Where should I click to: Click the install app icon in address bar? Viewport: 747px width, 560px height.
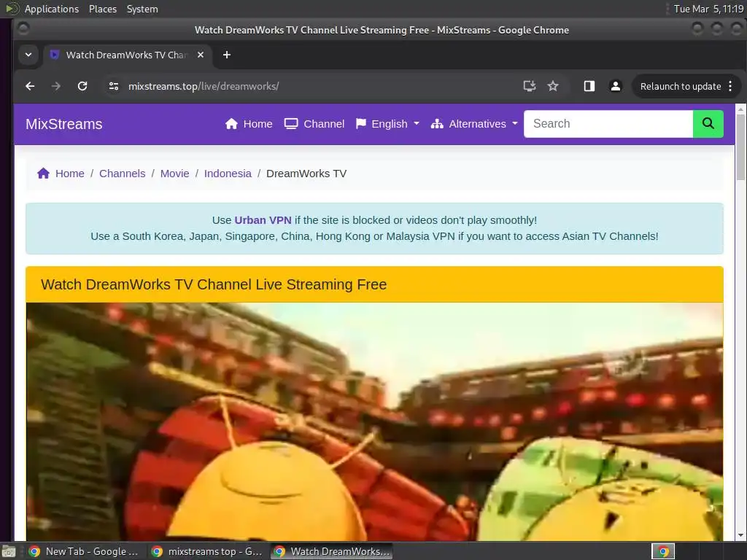pos(530,86)
